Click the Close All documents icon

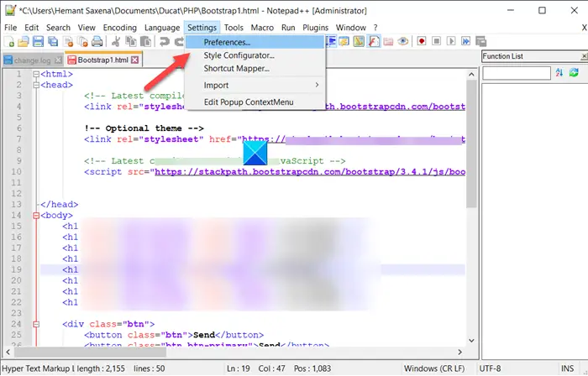pyautogui.click(x=82, y=41)
